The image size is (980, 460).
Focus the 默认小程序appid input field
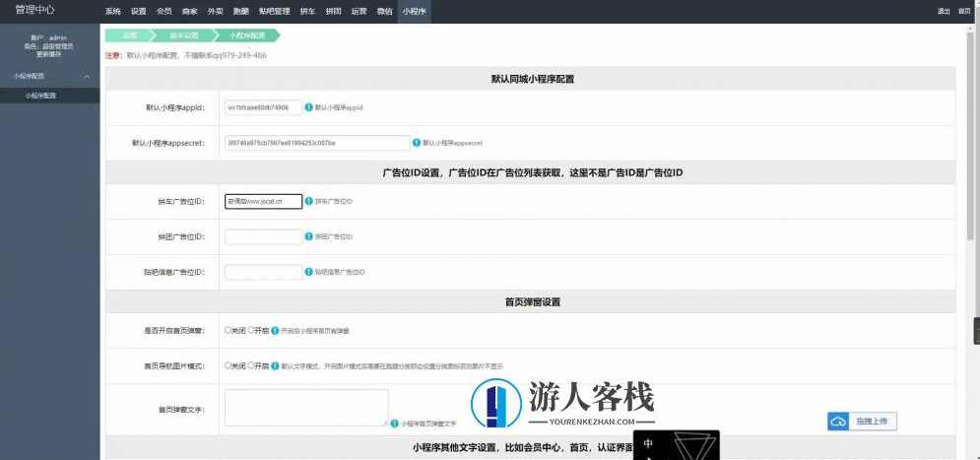click(x=263, y=107)
